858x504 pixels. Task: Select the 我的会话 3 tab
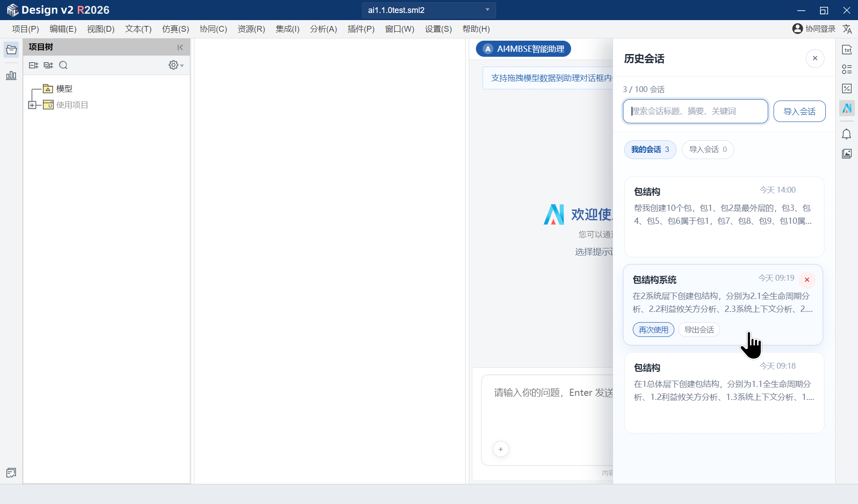[650, 149]
